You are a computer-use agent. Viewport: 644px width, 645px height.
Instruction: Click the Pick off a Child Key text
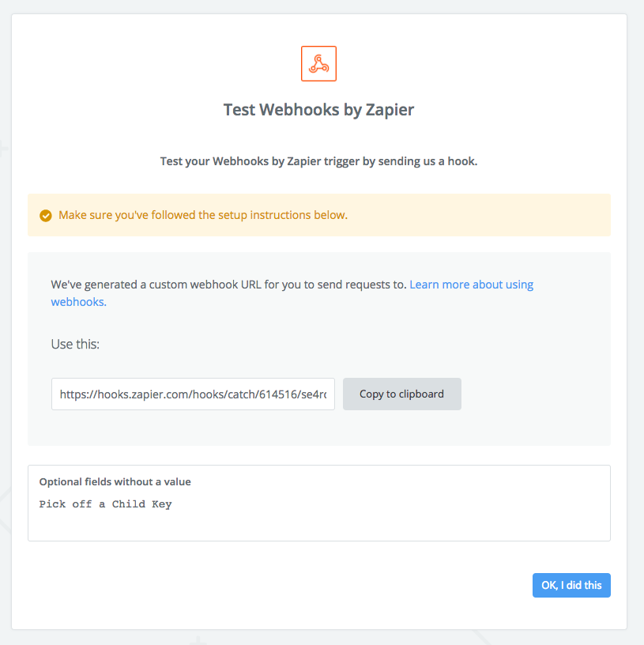tap(105, 504)
